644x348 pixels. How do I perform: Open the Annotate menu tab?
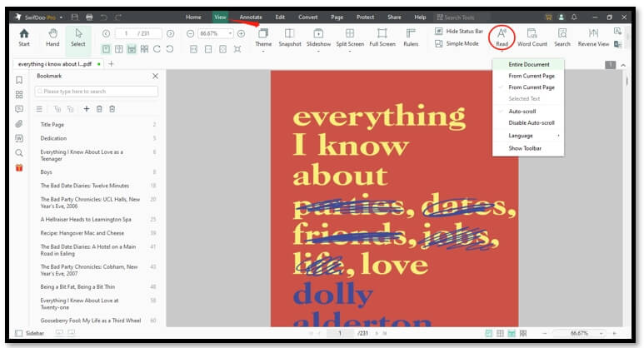pyautogui.click(x=251, y=17)
